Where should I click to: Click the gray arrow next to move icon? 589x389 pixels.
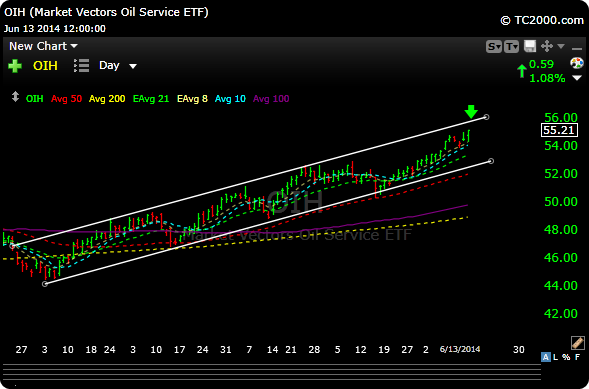561,46
